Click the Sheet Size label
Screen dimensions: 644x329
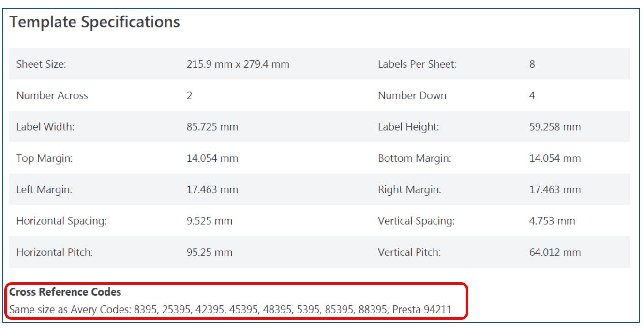(x=41, y=64)
